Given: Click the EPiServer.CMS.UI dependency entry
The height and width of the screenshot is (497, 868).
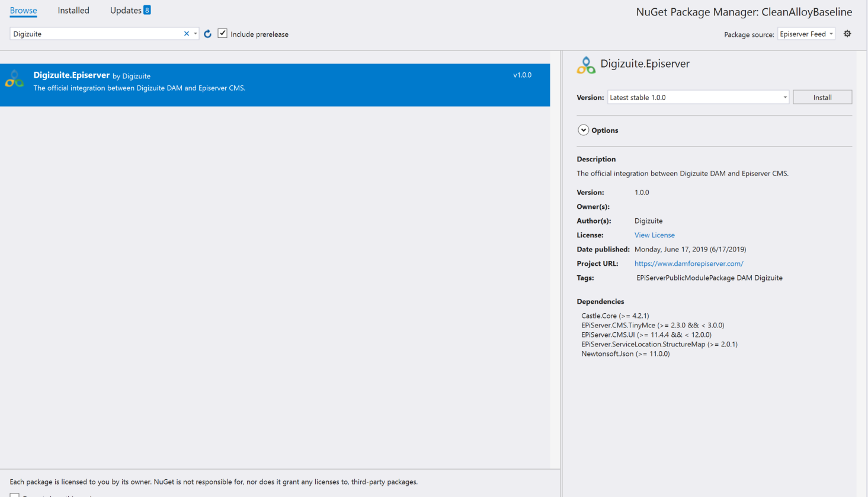Looking at the screenshot, I should [646, 334].
